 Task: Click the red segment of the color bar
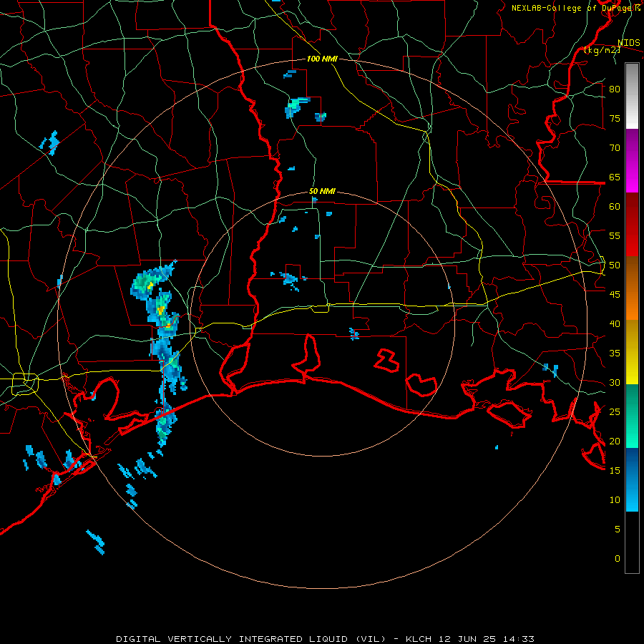pos(632,225)
